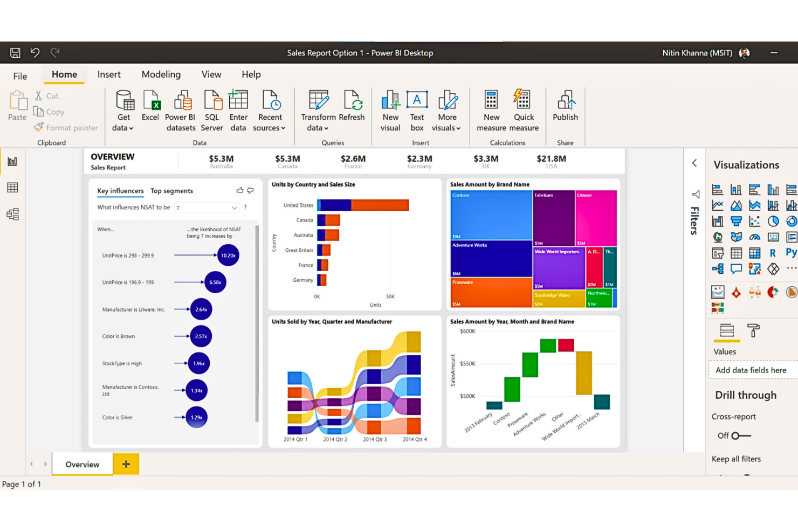
Task: Select the Python (Py) visual
Action: (791, 252)
